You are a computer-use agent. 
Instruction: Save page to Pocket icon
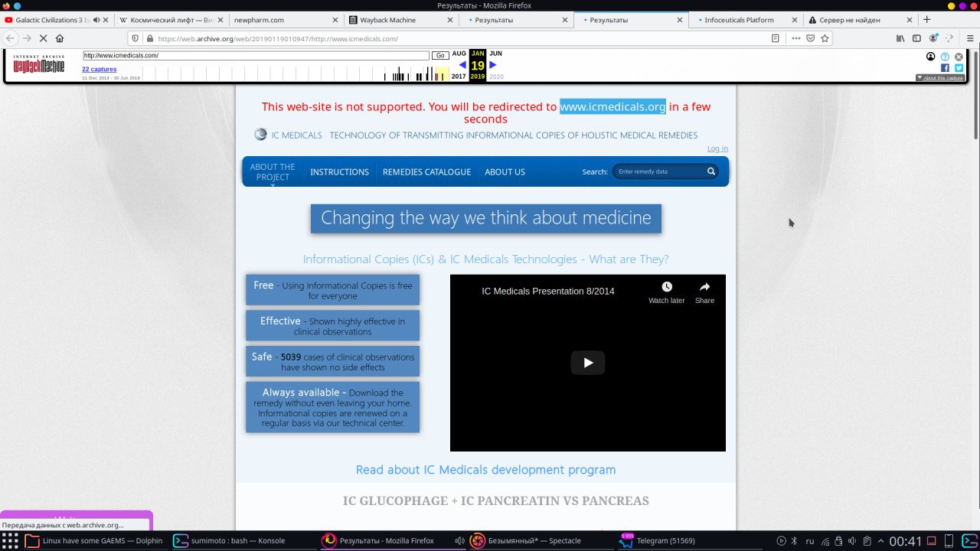click(810, 38)
